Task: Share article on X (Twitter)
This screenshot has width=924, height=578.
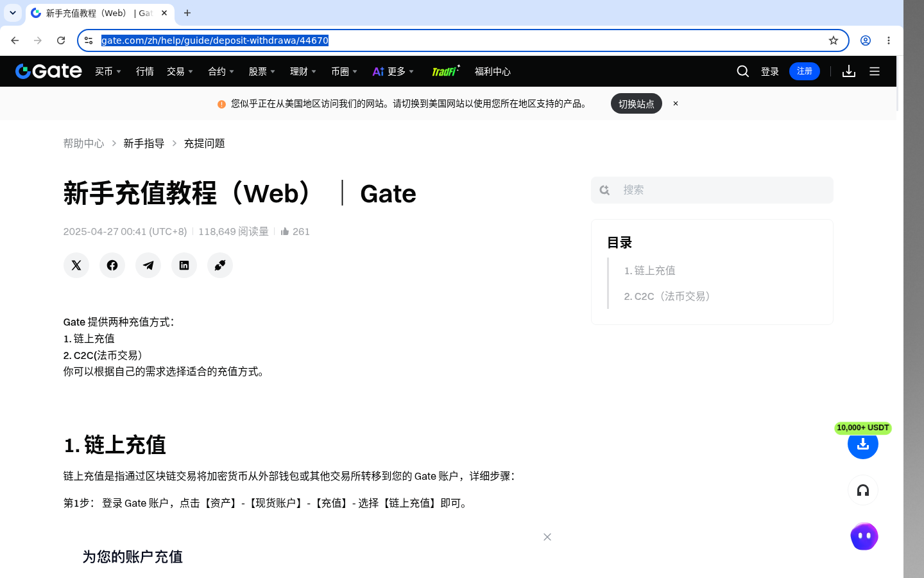Action: coord(76,265)
